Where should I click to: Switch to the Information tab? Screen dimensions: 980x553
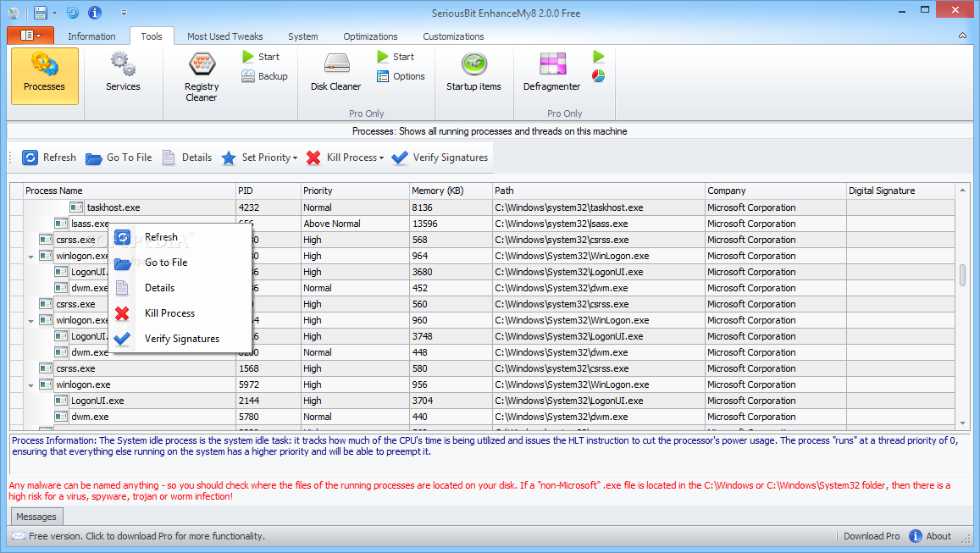point(91,36)
